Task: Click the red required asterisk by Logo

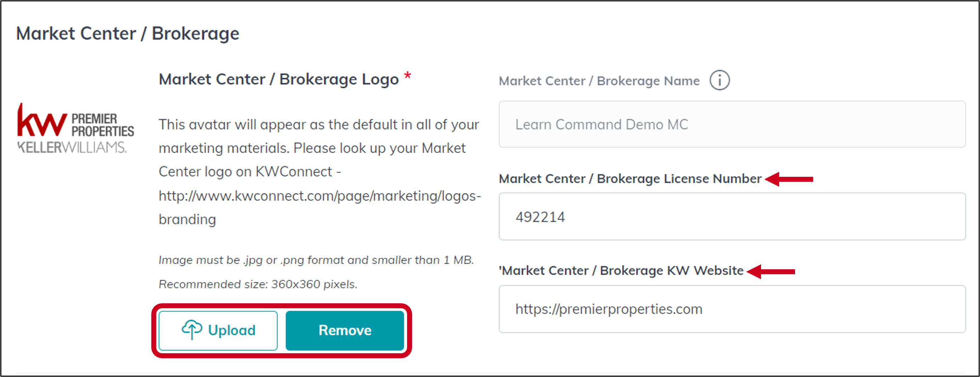Action: point(407,75)
